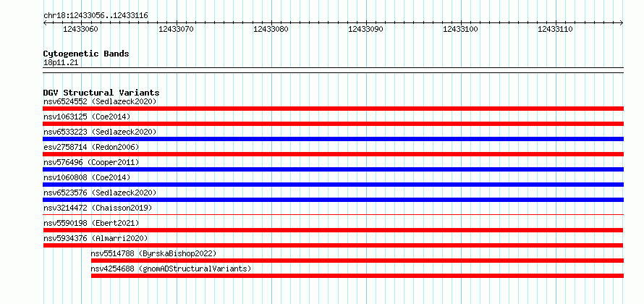Click the blue bar under nsv576496
The image size is (644, 304).
[333, 169]
